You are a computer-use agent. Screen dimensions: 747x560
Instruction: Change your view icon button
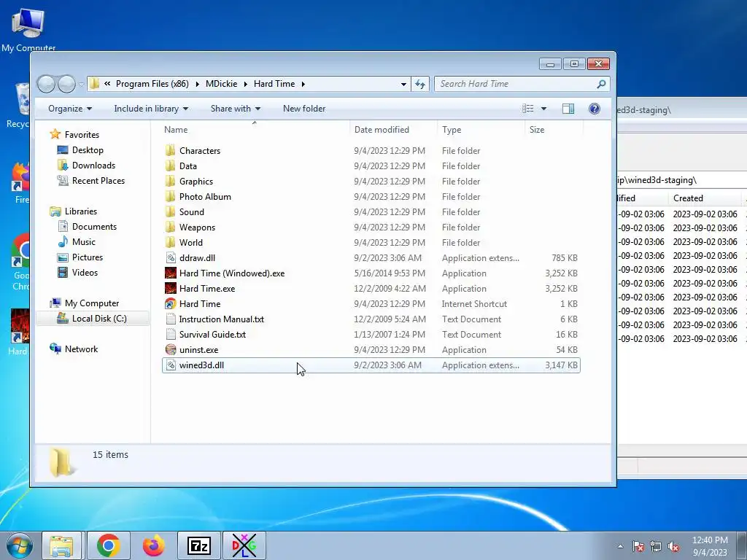point(528,109)
